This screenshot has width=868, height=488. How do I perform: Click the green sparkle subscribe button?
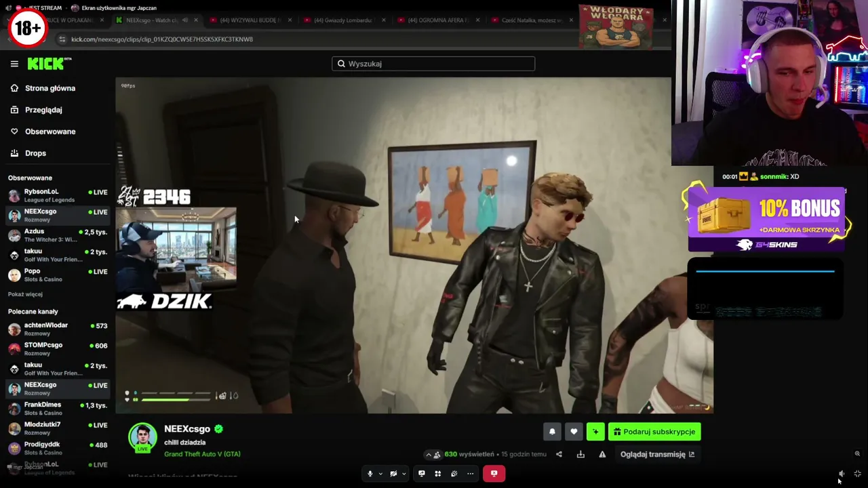click(595, 432)
